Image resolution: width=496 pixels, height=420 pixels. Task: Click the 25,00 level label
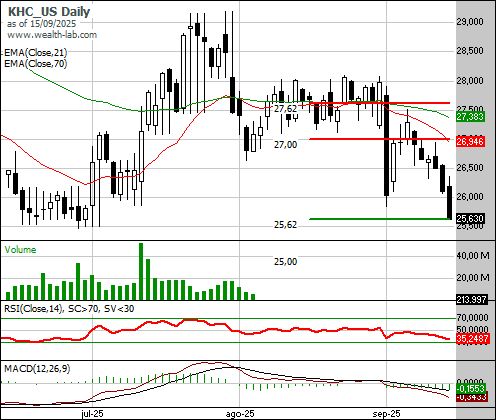coord(285,262)
